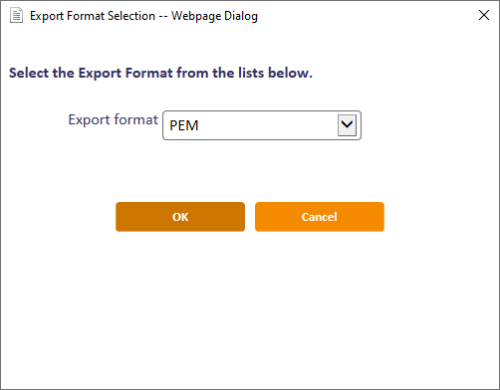Click the X icon at top right
This screenshot has width=500, height=390.
[x=484, y=15]
